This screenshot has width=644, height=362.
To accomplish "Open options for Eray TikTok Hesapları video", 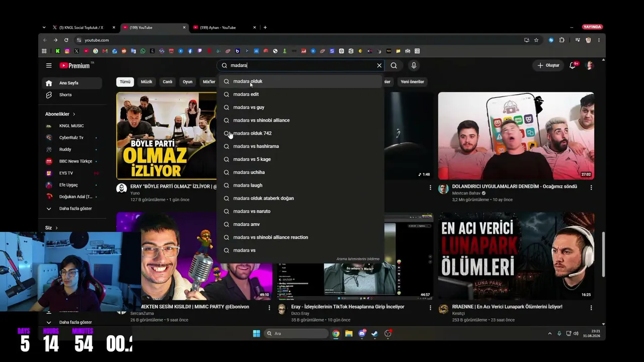I will pyautogui.click(x=430, y=308).
